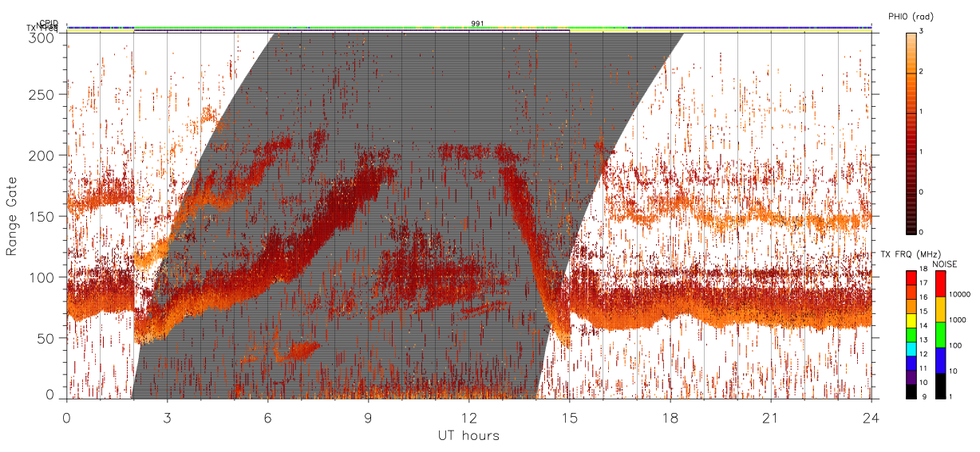Viewport: 980px width, 452px height.
Task: Click the '12' tick label on UT hours axis
Action: click(x=469, y=418)
